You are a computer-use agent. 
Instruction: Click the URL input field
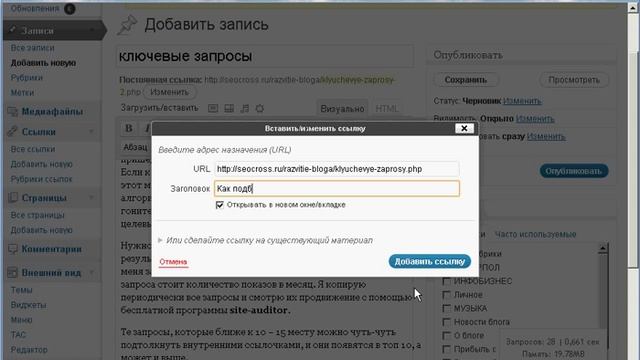coord(337,169)
